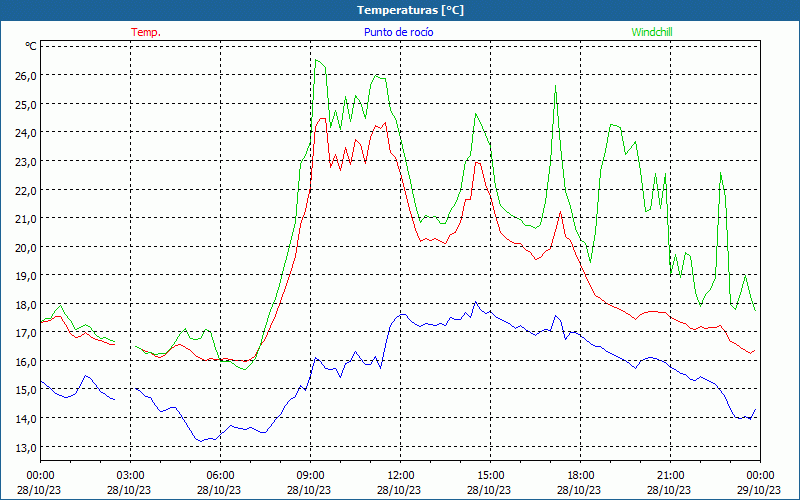Click the 25,0 y-axis value
Screen dimensions: 800x500
(26, 104)
